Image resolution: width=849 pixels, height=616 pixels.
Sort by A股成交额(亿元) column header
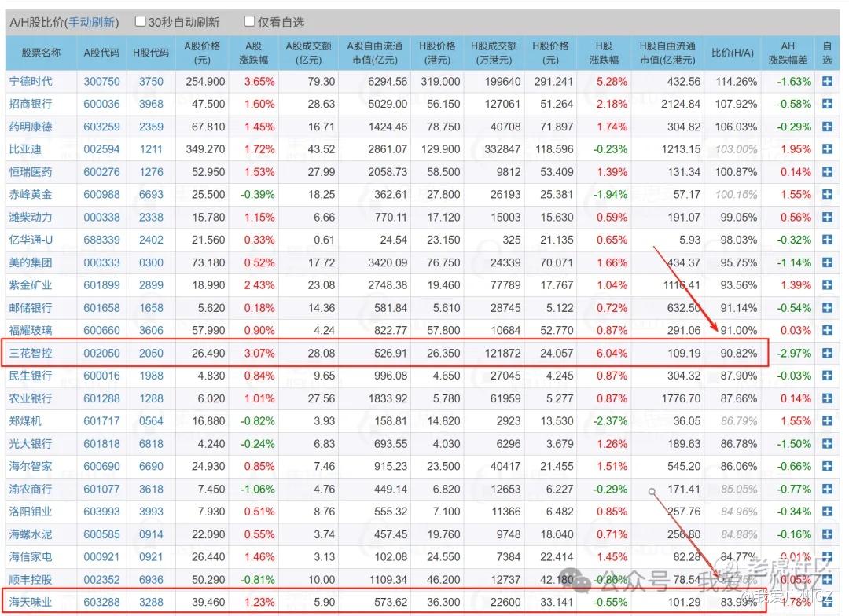coord(309,53)
